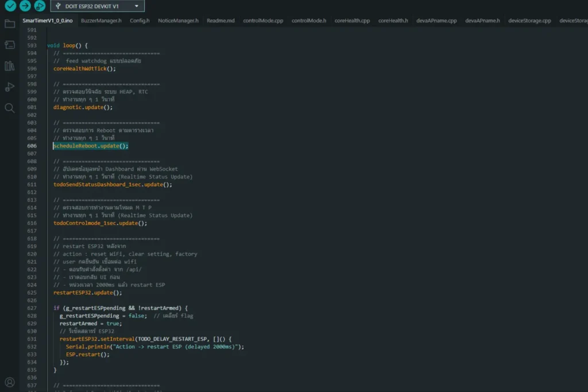Open the Library Manager sidebar icon

pos(10,66)
